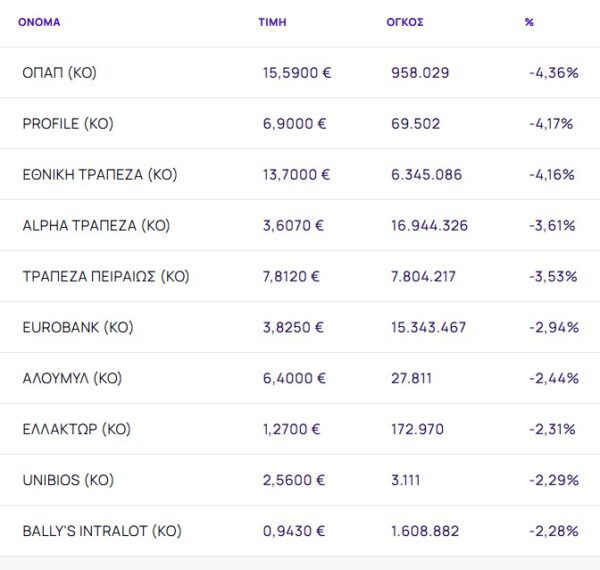Viewport: 600px width, 570px height.
Task: Click the 15,5900 € price of ΟΠΑΠ
Action: coord(297,73)
